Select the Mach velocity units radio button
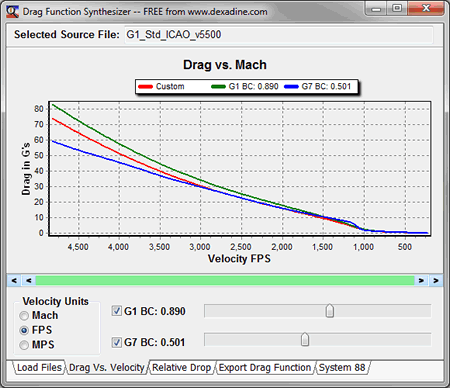This screenshot has height=388, width=450. 24,315
